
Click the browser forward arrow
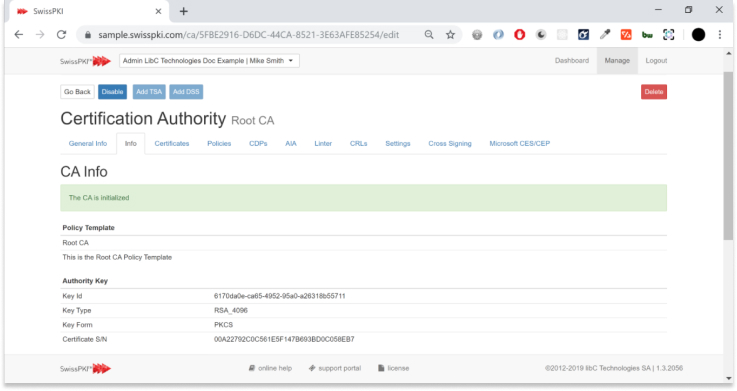40,35
